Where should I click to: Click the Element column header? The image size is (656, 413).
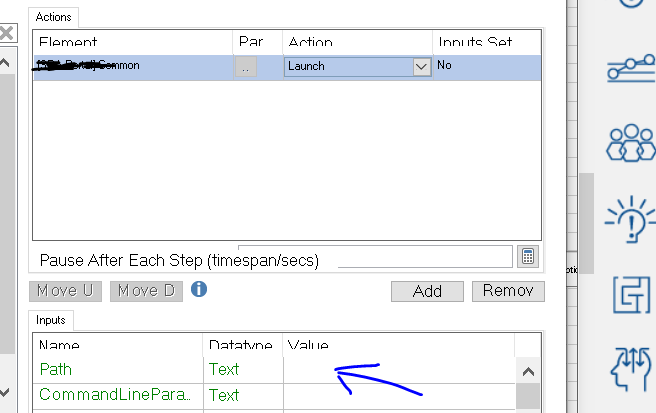point(133,42)
